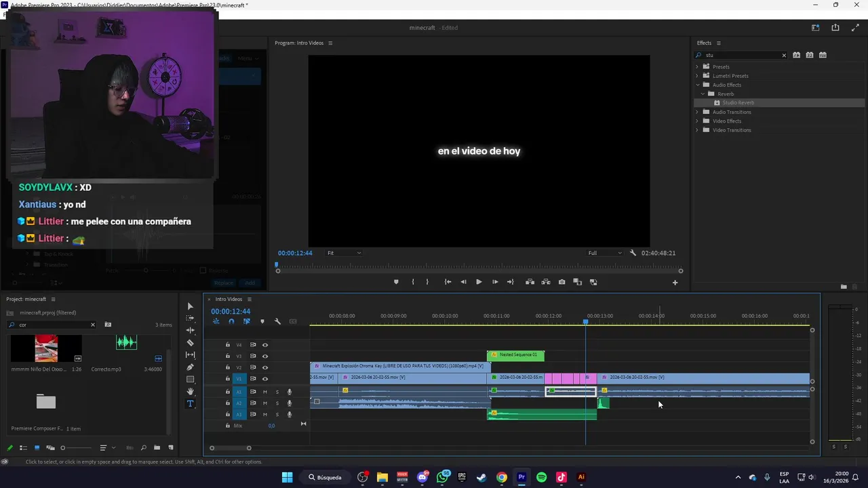Hide the V1 track output
Image resolution: width=868 pixels, height=488 pixels.
[x=265, y=379]
